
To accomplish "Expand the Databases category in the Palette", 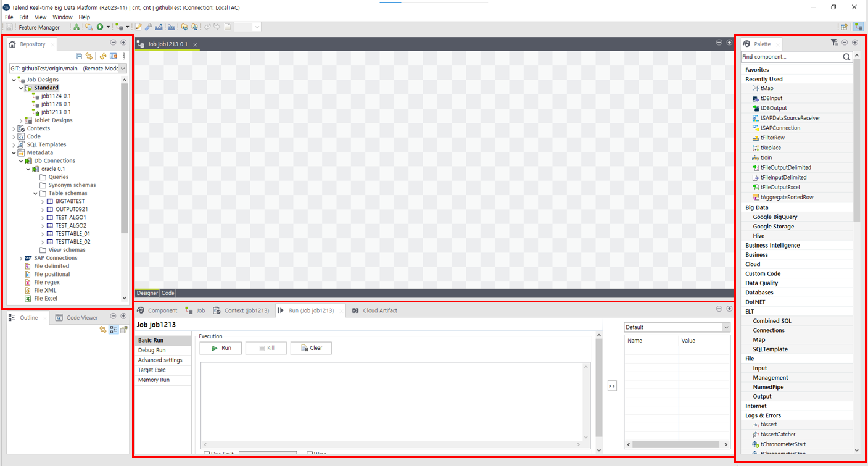I will (759, 293).
